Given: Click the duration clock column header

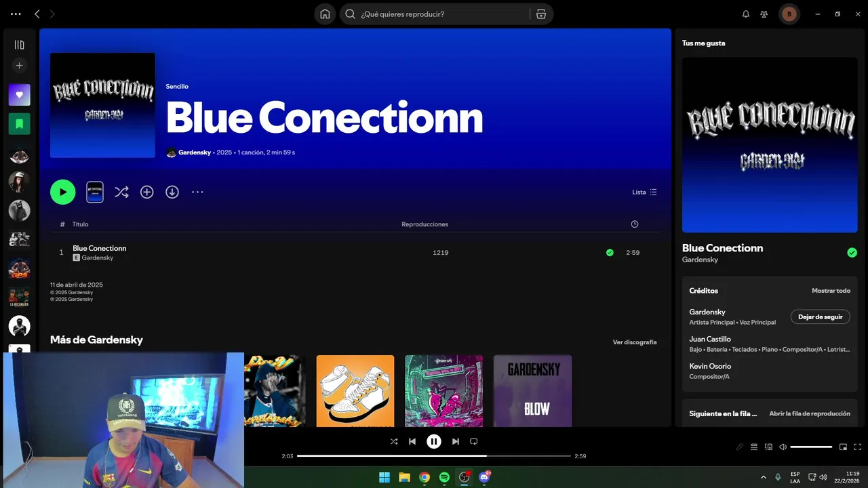Looking at the screenshot, I should tap(634, 224).
